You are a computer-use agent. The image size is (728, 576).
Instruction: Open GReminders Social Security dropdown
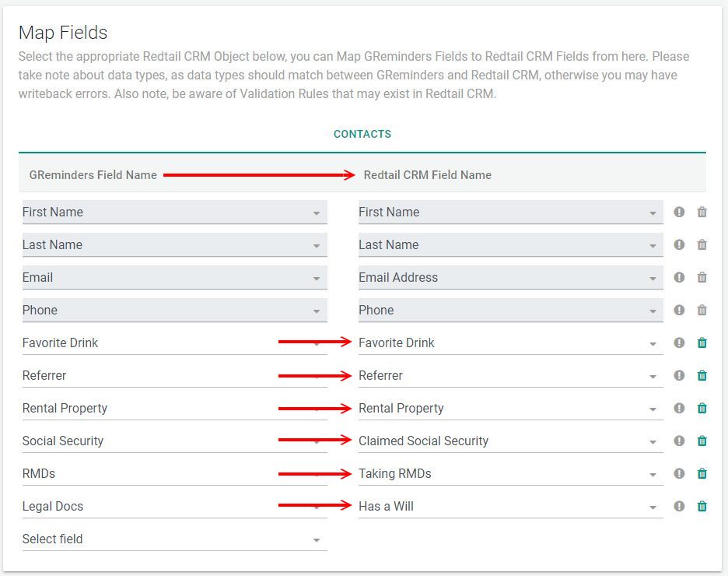click(174, 441)
